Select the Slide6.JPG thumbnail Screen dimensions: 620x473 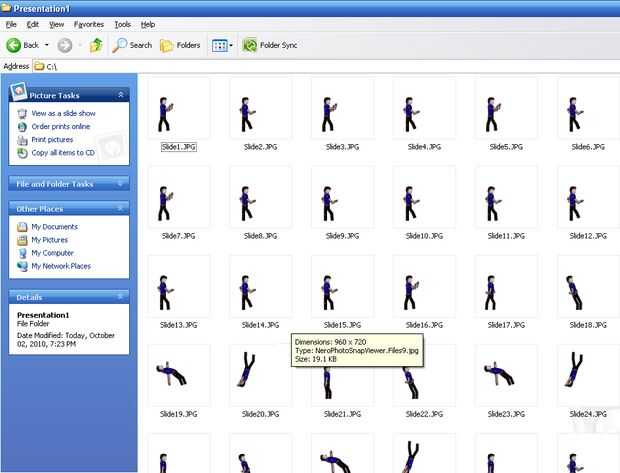pos(588,108)
